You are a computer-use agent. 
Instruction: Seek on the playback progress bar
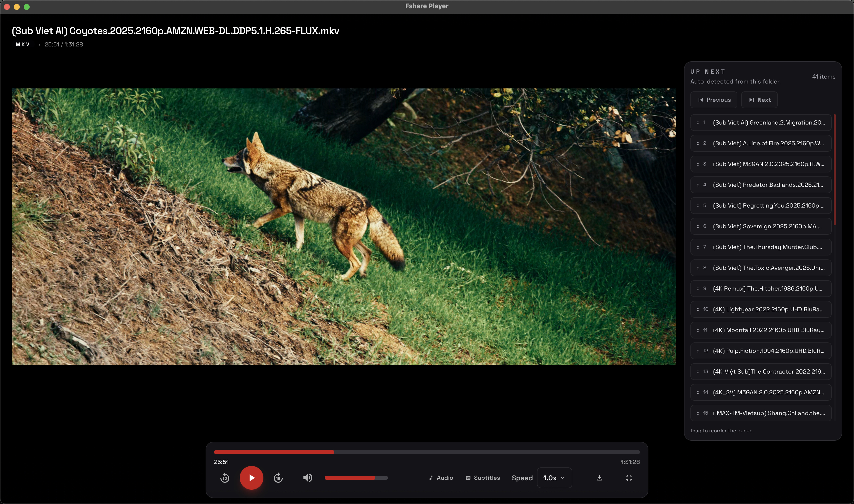click(426, 452)
